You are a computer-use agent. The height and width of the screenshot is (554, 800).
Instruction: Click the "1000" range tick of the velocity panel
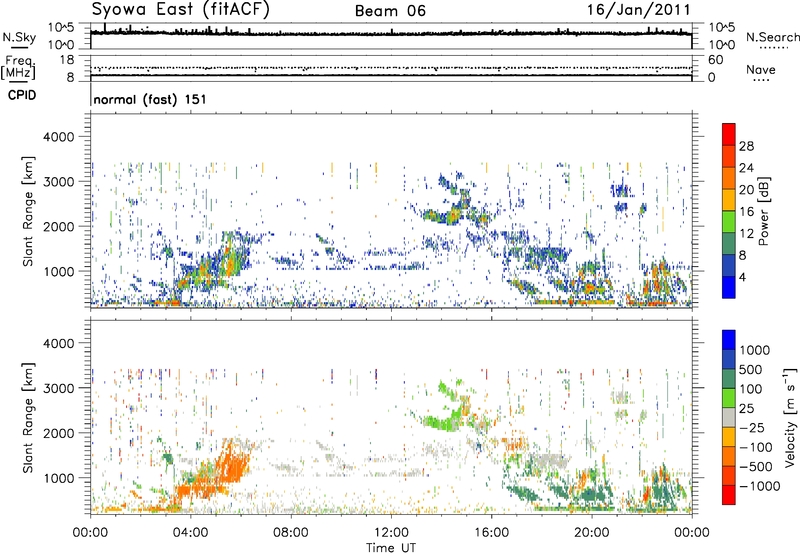(x=59, y=478)
